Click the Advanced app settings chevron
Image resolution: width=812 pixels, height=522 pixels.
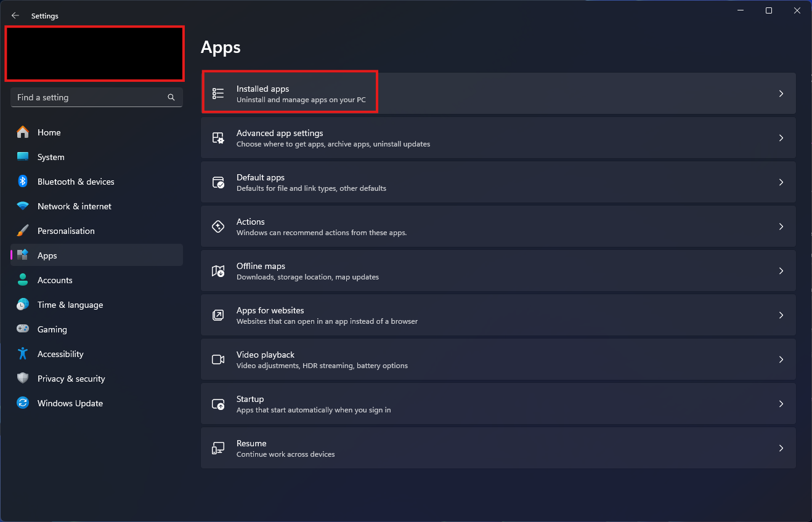coord(781,138)
